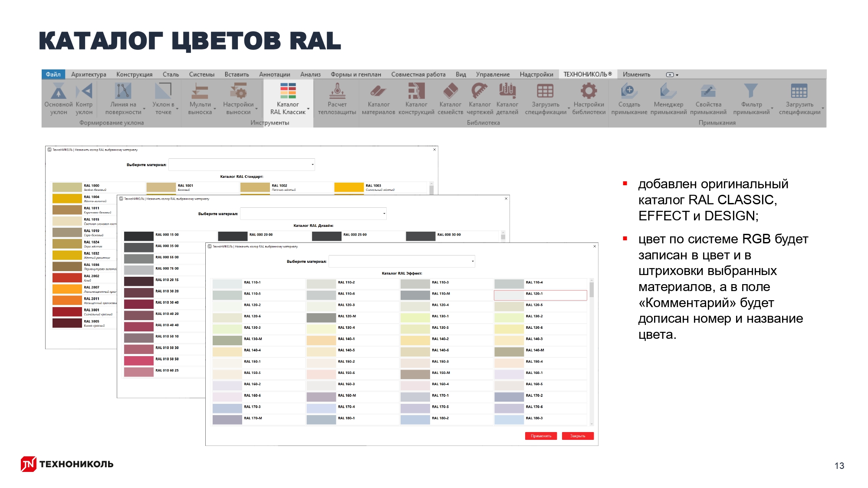Image resolution: width=868 pixels, height=488 pixels.
Task: Open the Изменить tab
Action: 637,74
